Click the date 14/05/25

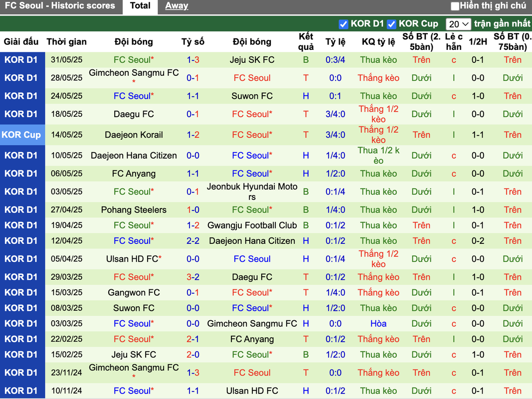tap(66, 135)
